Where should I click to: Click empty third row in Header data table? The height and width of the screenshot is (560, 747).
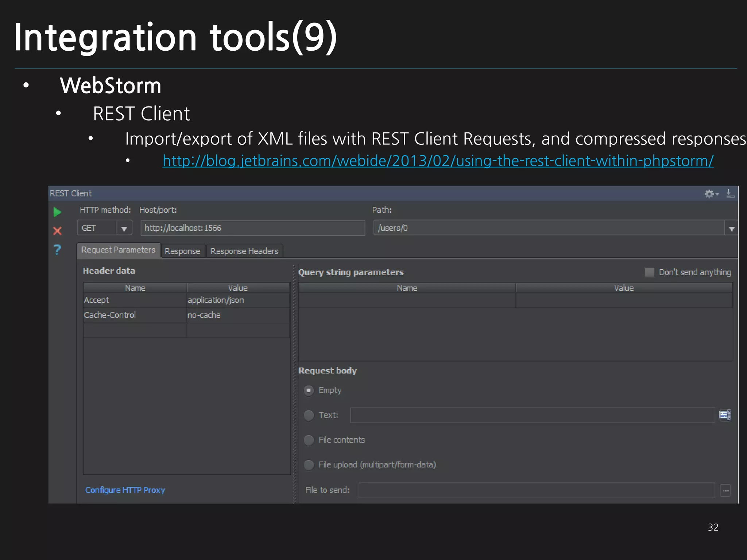(x=186, y=330)
